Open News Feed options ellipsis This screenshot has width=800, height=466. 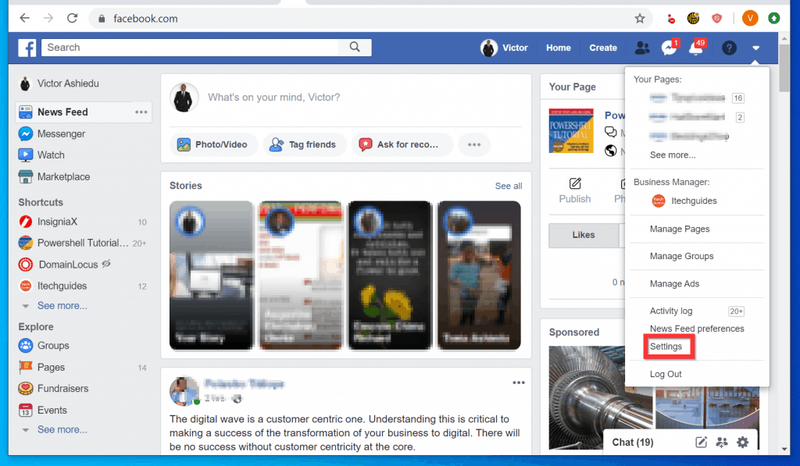pyautogui.click(x=141, y=112)
